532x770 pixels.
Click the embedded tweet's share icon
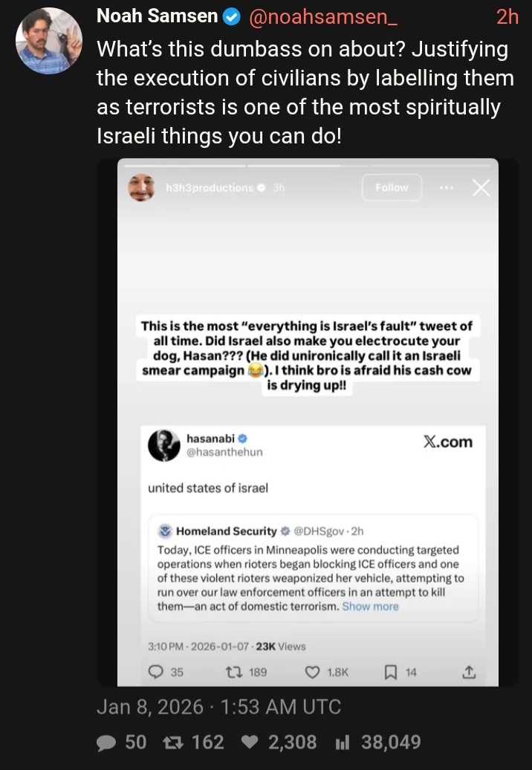tap(468, 672)
